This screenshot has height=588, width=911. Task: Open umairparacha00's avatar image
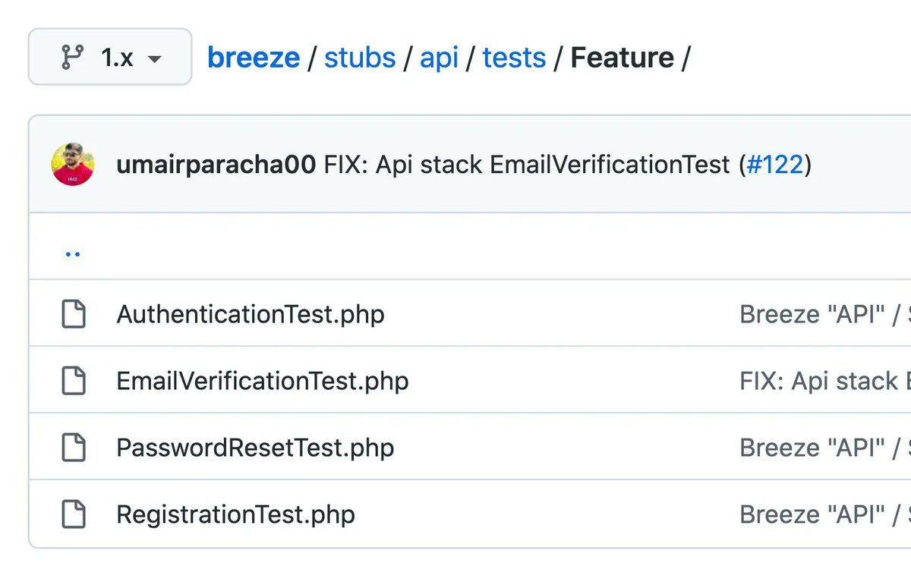point(73,165)
